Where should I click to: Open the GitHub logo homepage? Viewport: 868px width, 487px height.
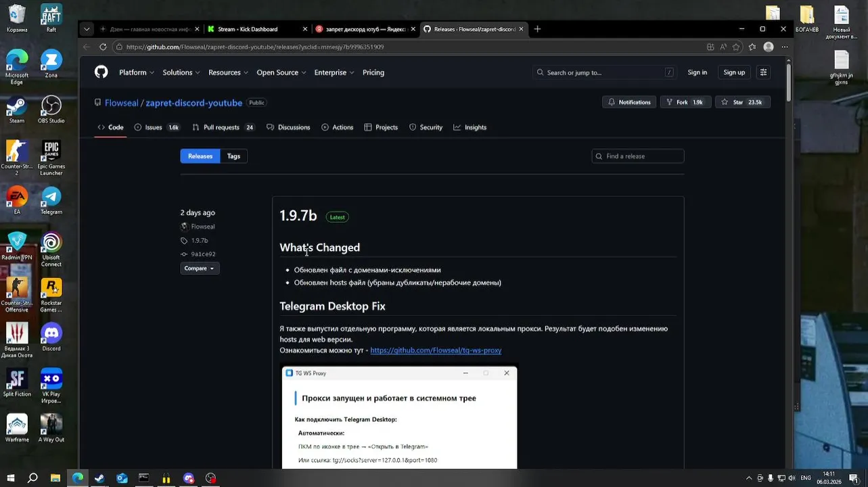(x=101, y=72)
